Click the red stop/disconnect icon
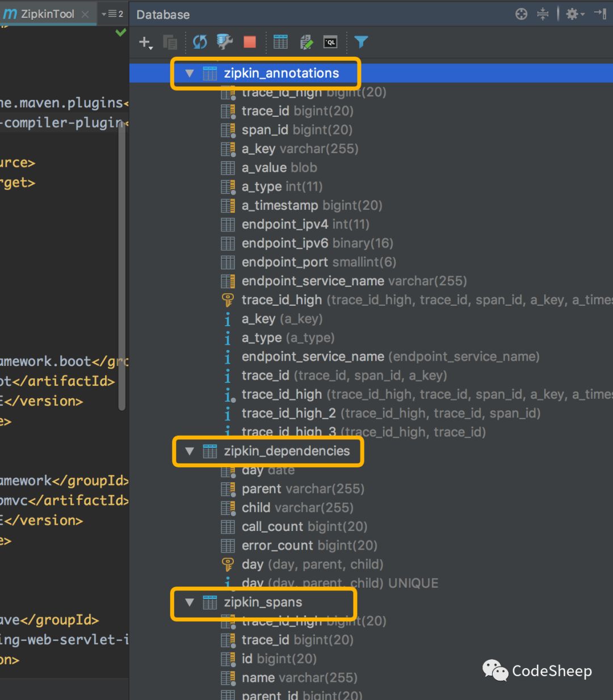This screenshot has height=700, width=613. point(250,42)
